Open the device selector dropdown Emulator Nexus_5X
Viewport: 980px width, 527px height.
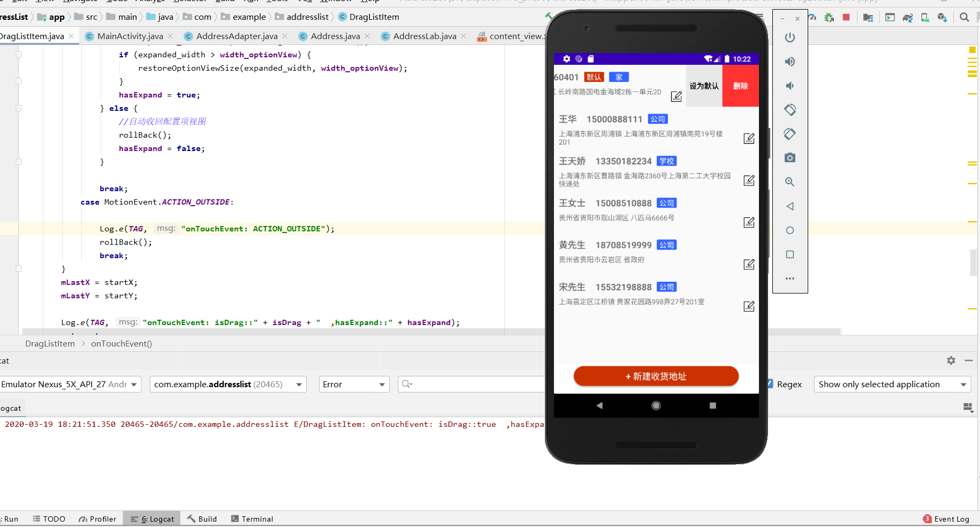[71, 384]
